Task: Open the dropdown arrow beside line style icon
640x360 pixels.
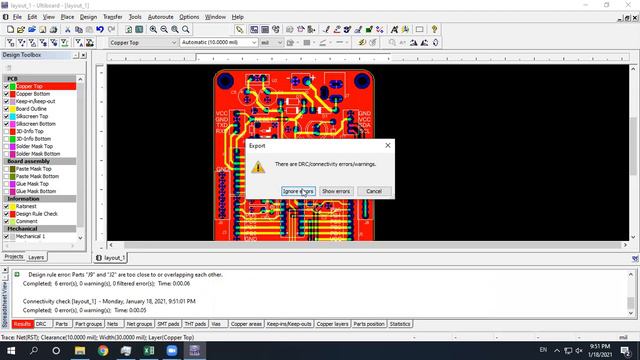Action: [x=330, y=42]
